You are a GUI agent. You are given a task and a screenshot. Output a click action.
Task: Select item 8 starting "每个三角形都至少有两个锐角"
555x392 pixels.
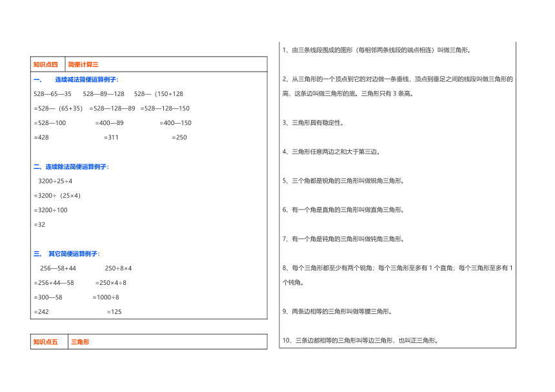tap(398, 275)
